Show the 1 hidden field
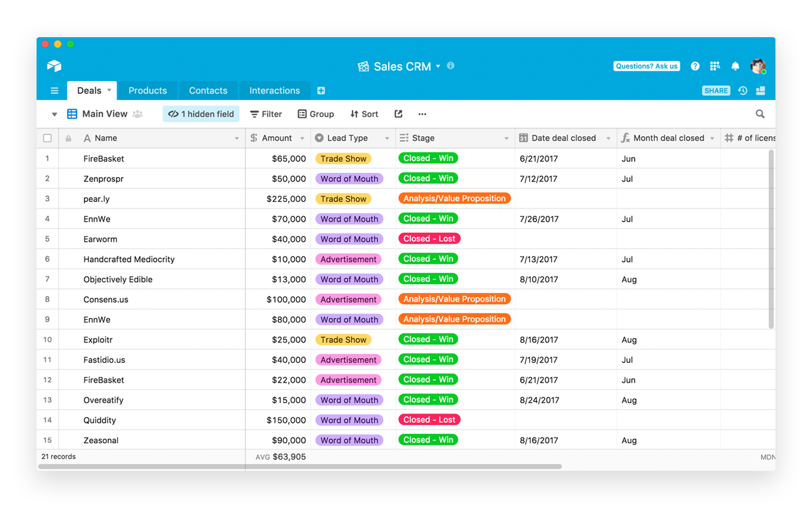The image size is (812, 522). 201,114
